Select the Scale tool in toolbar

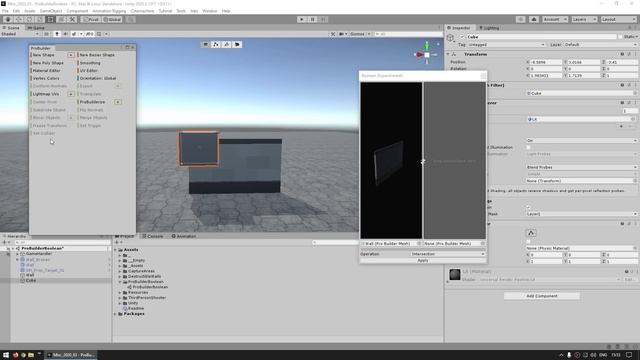point(40,19)
